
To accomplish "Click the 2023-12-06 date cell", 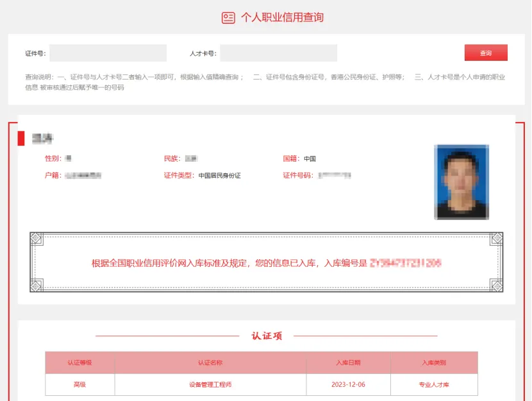I will tap(348, 384).
